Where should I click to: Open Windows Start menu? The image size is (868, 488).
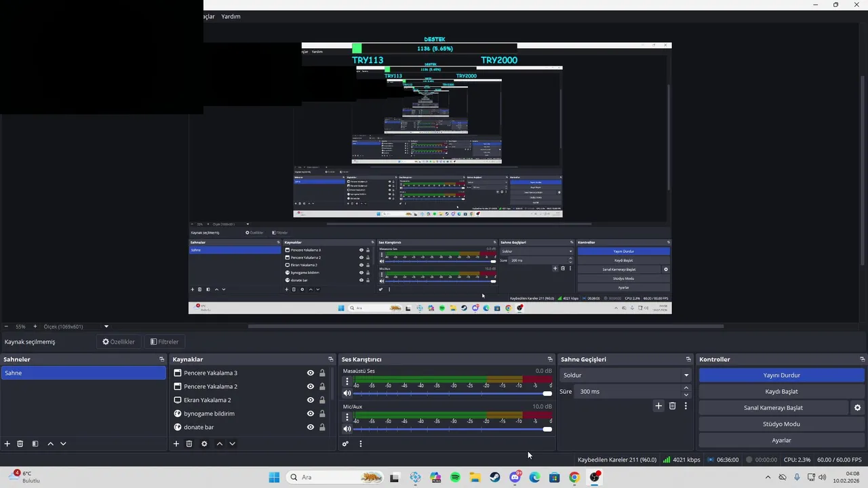click(274, 477)
